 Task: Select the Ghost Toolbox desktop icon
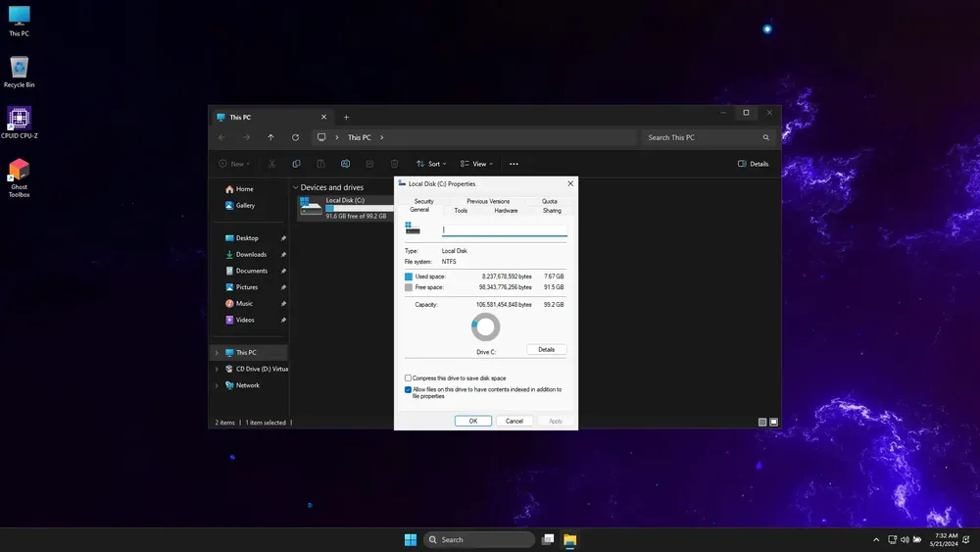(x=20, y=178)
